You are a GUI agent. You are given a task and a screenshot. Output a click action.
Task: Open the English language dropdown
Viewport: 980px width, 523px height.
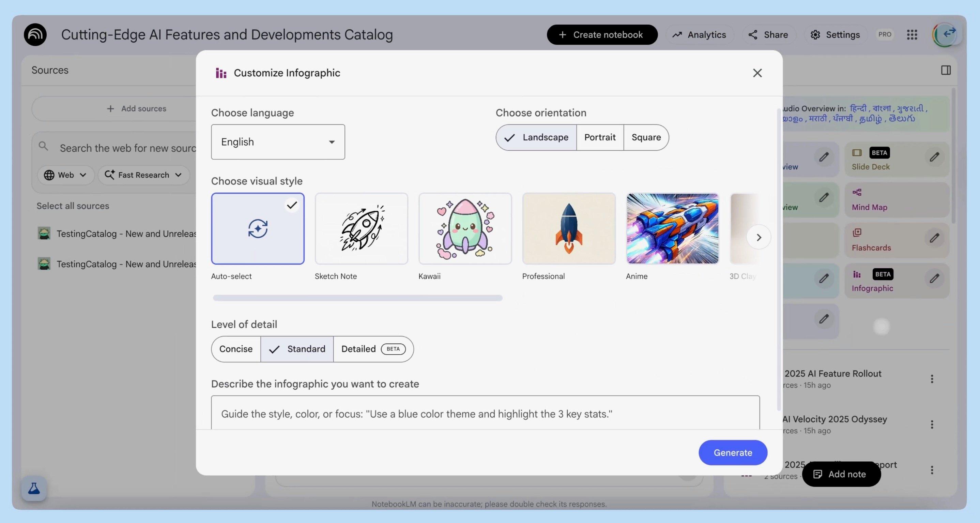point(278,142)
